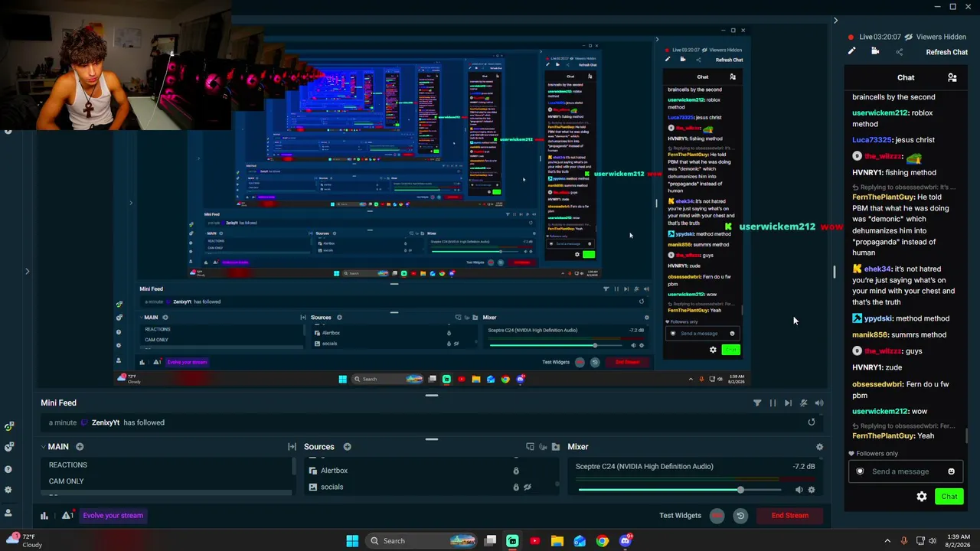Open the chat settings gear icon

tap(922, 497)
